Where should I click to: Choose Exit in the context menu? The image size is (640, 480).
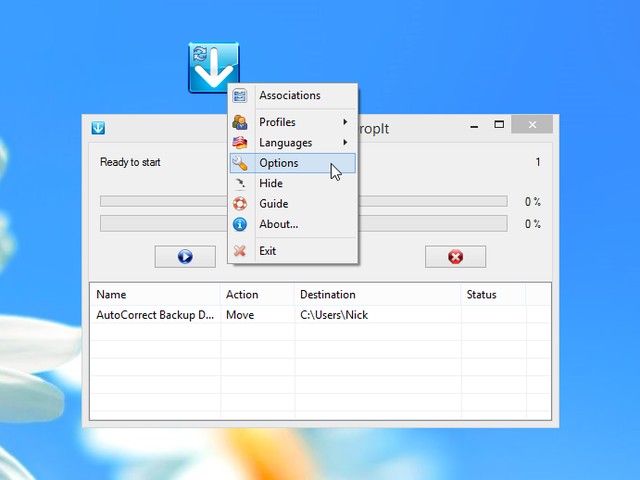(x=268, y=251)
